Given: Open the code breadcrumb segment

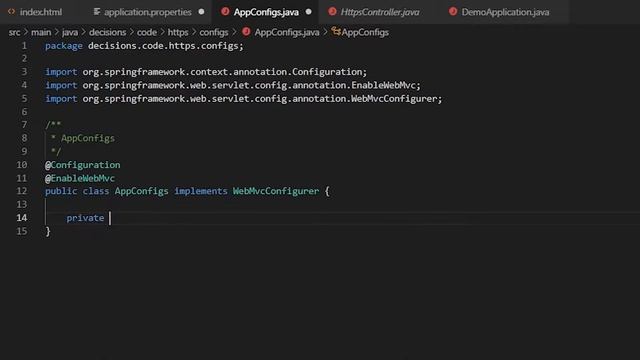Looking at the screenshot, I should [147, 32].
